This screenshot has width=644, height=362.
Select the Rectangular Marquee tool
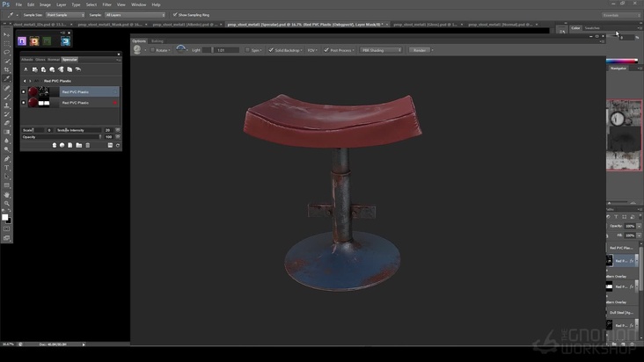tap(6, 43)
